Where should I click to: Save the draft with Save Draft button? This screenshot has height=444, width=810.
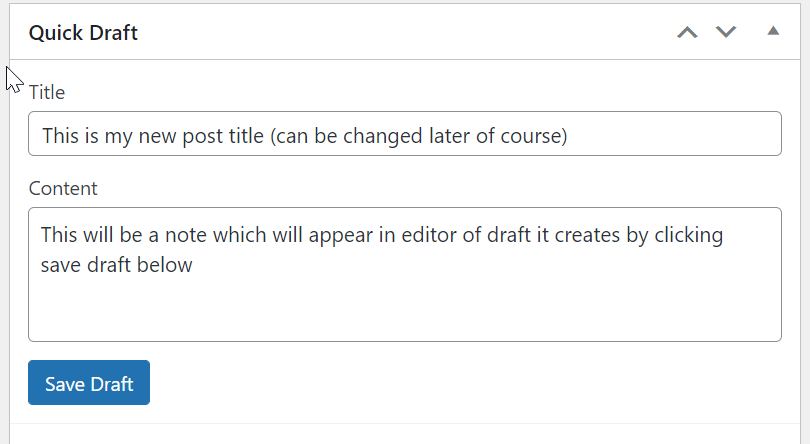point(89,382)
